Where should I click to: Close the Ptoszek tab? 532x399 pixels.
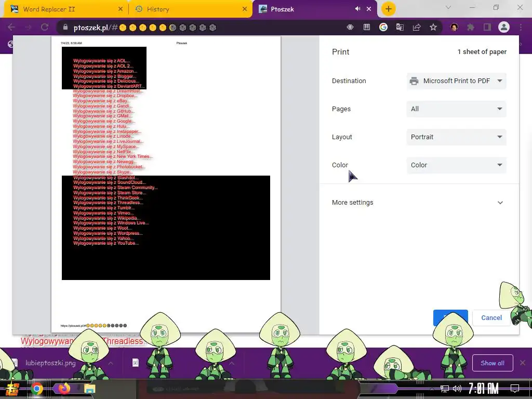point(369,9)
